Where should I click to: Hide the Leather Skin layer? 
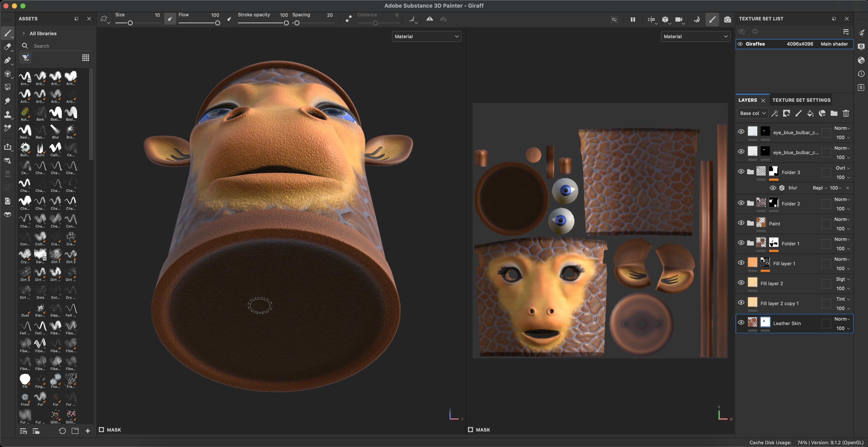click(741, 322)
